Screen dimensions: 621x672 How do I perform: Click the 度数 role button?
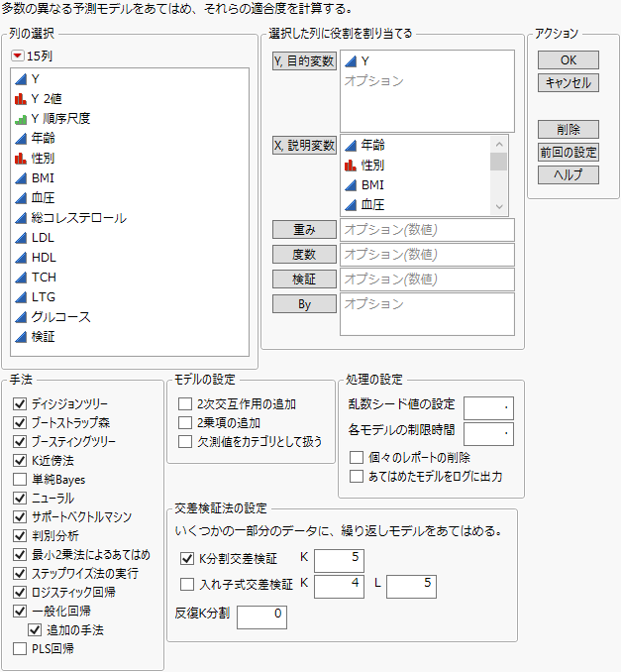point(304,255)
